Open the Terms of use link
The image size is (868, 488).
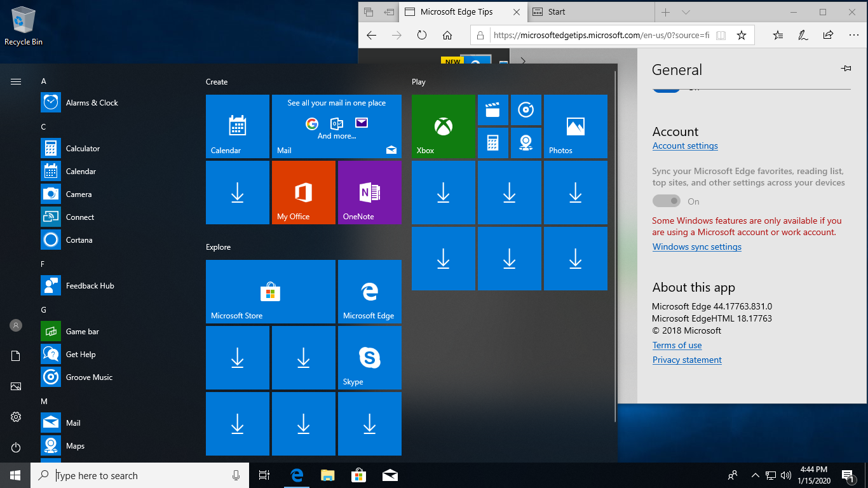coord(677,345)
